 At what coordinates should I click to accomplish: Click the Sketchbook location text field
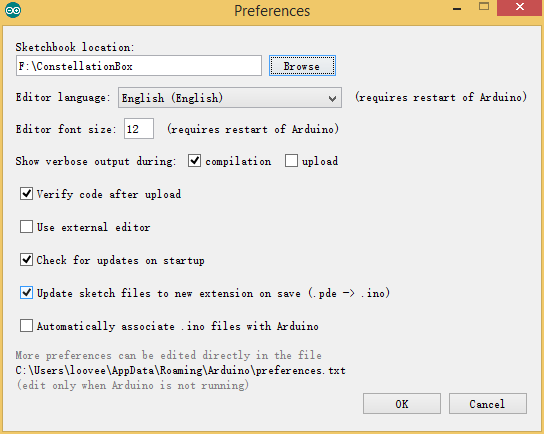(x=139, y=66)
